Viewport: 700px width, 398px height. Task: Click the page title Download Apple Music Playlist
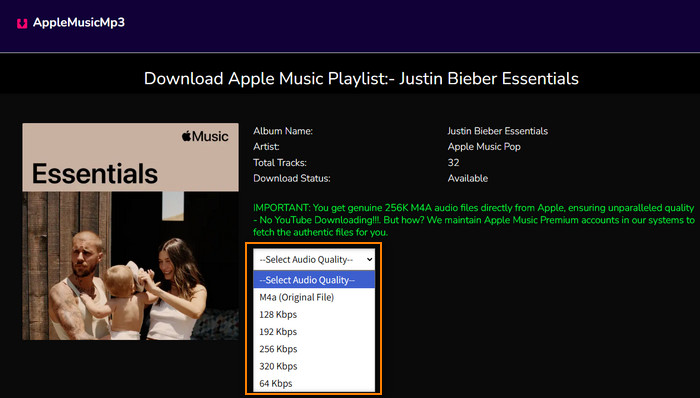tap(361, 79)
